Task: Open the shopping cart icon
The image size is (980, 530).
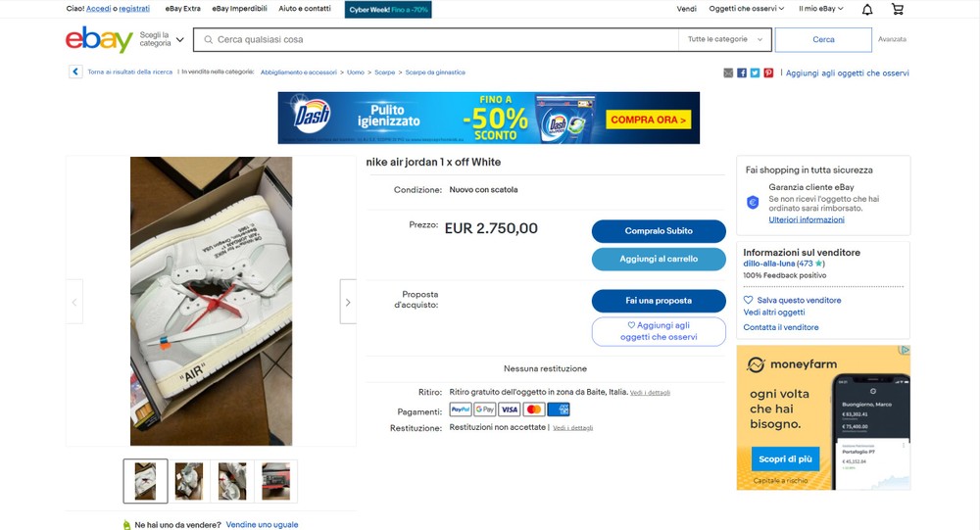Action: [898, 10]
